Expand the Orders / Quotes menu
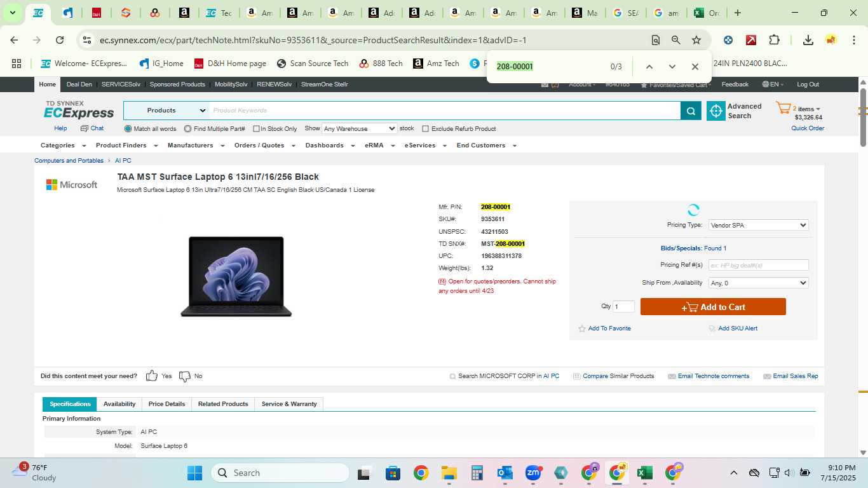 264,146
